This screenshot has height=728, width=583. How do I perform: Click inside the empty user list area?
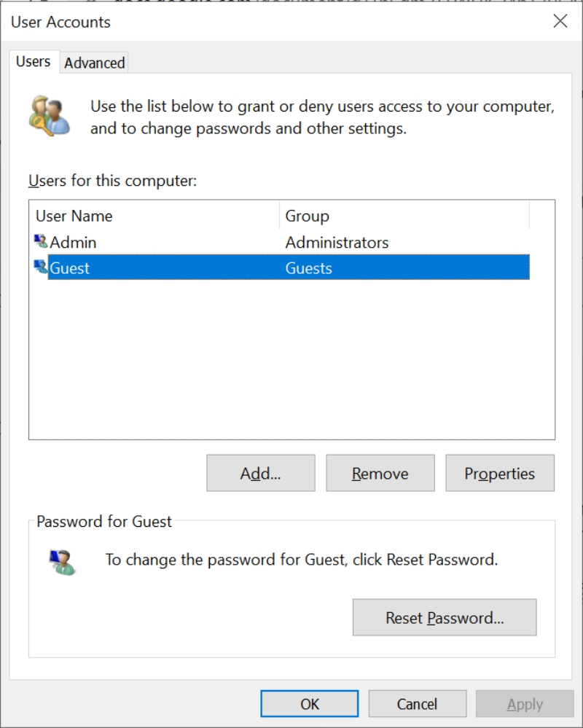pos(291,357)
